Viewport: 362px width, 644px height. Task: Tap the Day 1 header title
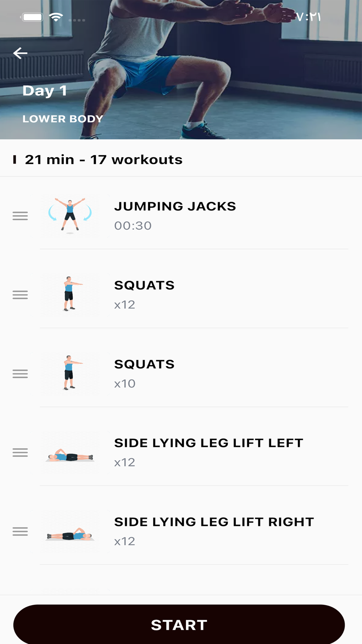[45, 91]
